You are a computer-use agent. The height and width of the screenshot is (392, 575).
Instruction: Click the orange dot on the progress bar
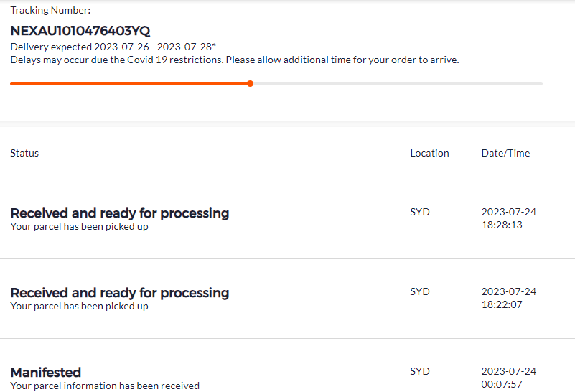[x=250, y=83]
